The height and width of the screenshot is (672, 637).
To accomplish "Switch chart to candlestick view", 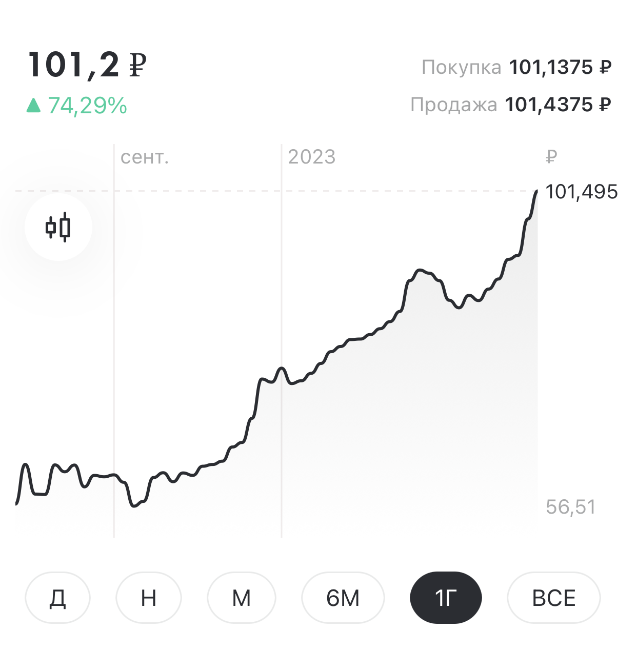I will [x=58, y=227].
